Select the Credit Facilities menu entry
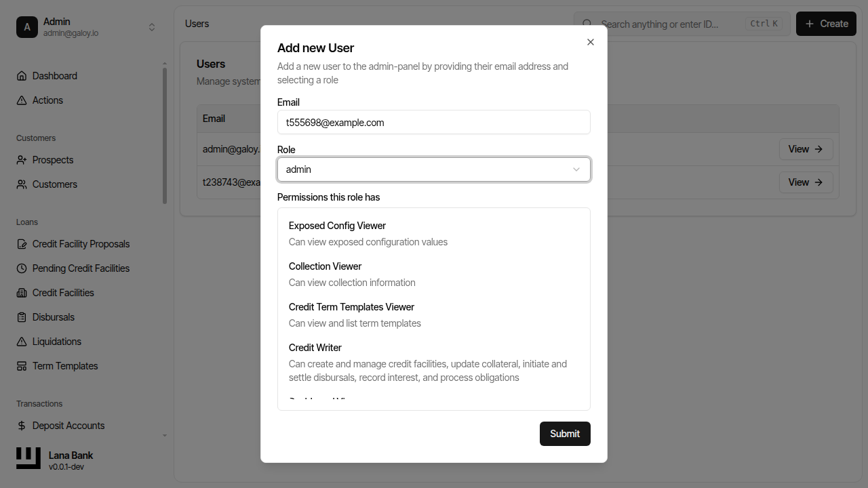The width and height of the screenshot is (868, 488). click(x=62, y=292)
